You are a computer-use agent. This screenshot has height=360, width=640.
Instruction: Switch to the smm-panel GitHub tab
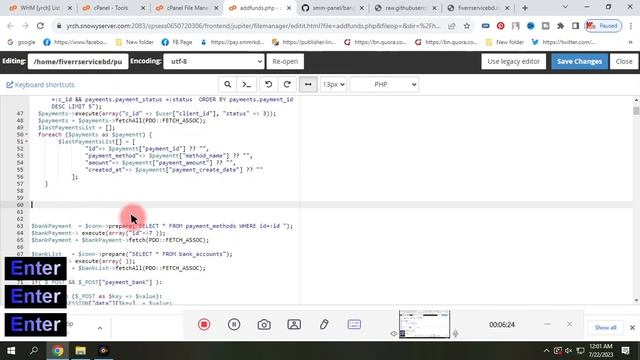point(333,8)
